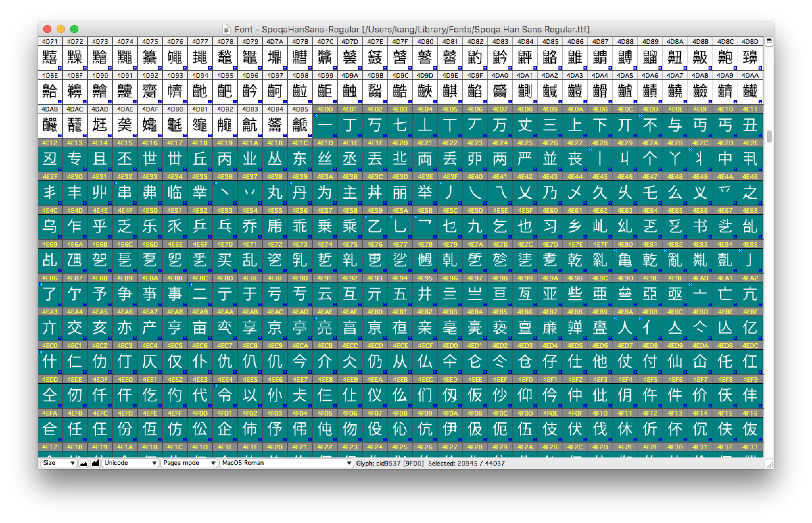Click the window resize grip at bottom-right
The width and height of the screenshot is (812, 523).
pos(770,465)
